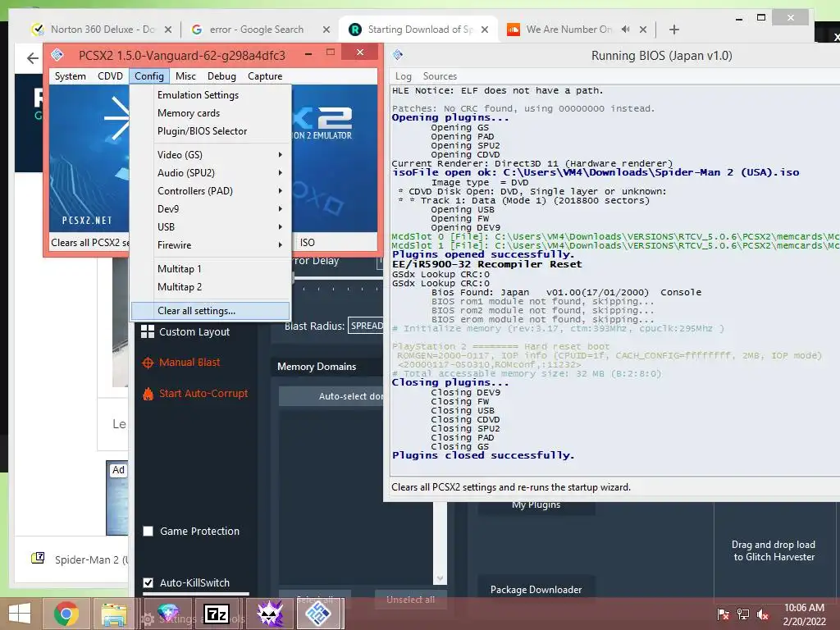Toggle Multitap 2 option
Viewport: 840px width, 630px height.
pyautogui.click(x=211, y=287)
